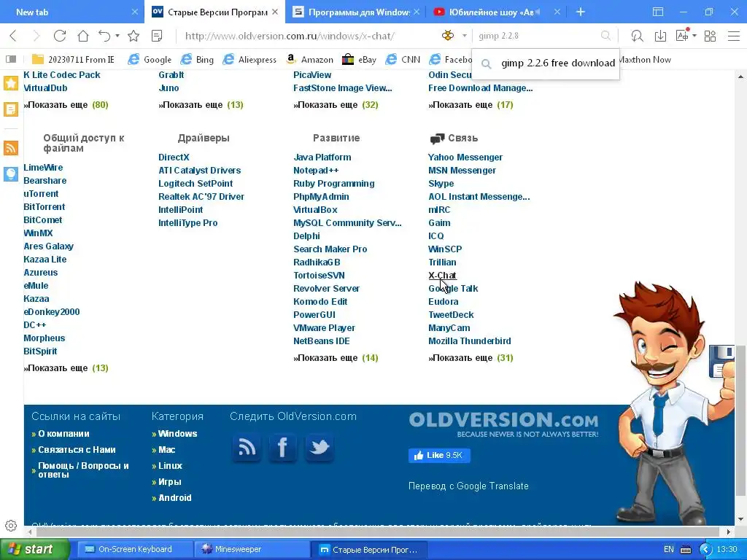
Task: Switch to the YouTube Юбилейное шоу tab
Action: 498,12
